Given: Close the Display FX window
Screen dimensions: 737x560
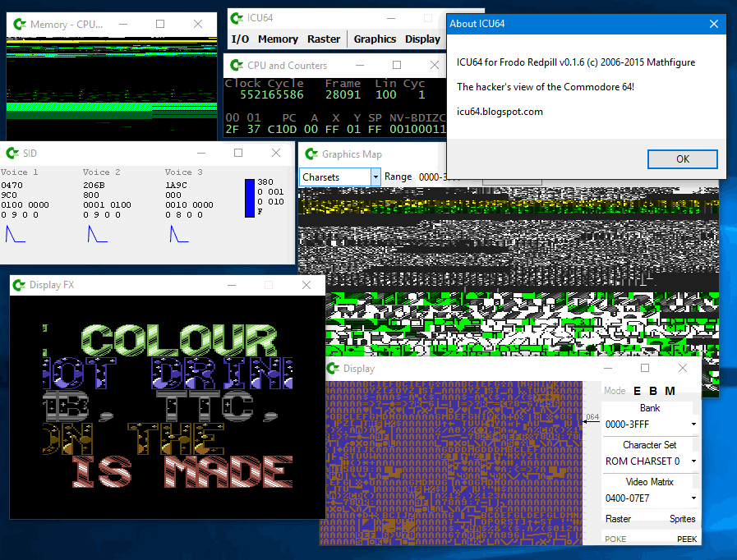Looking at the screenshot, I should [x=306, y=285].
